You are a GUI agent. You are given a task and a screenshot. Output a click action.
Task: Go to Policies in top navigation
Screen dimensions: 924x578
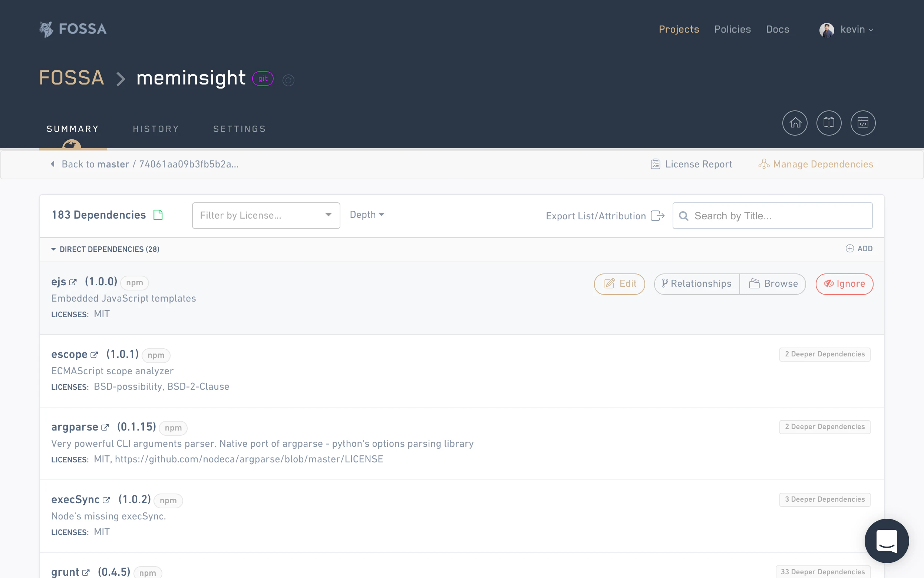tap(732, 29)
